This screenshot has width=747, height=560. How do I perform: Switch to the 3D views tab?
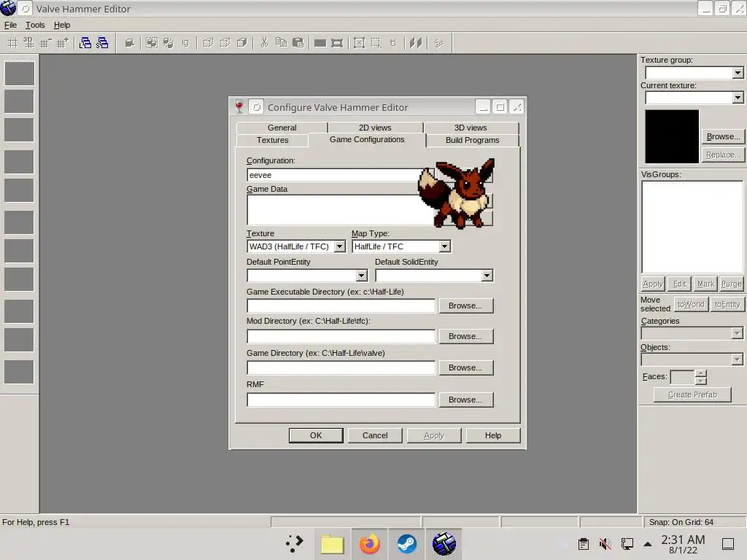[x=471, y=128]
